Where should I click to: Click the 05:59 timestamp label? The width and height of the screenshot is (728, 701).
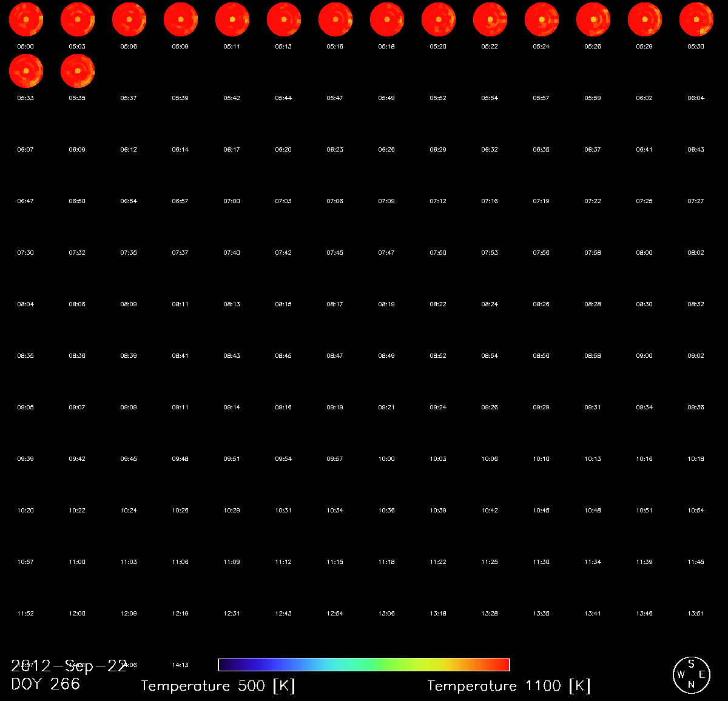pyautogui.click(x=593, y=98)
